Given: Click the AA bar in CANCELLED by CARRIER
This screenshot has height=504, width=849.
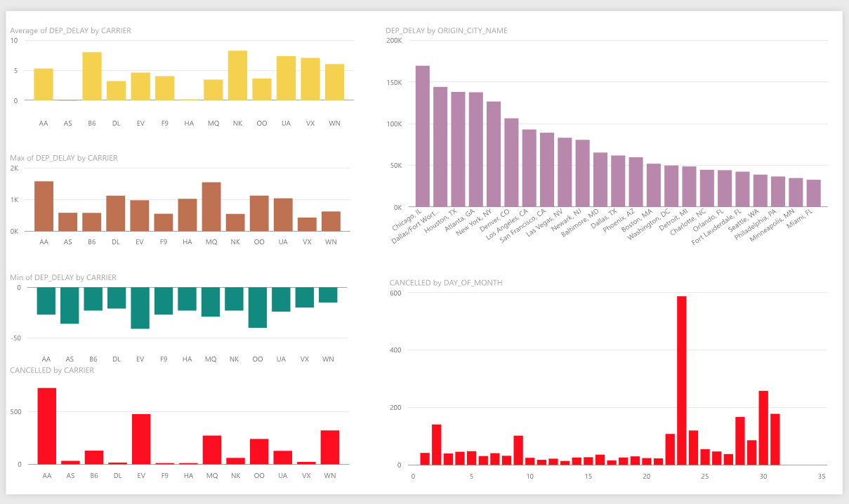Looking at the screenshot, I should [x=47, y=426].
